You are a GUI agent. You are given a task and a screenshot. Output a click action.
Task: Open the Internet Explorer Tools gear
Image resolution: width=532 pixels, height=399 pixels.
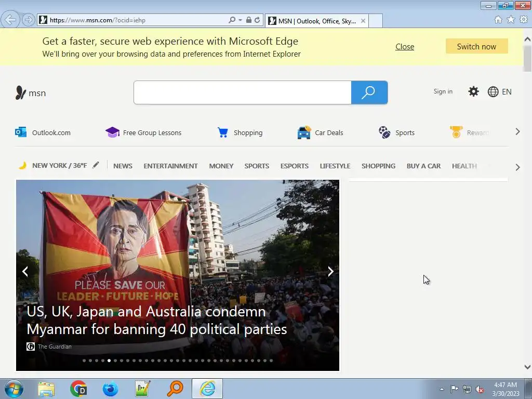point(524,20)
